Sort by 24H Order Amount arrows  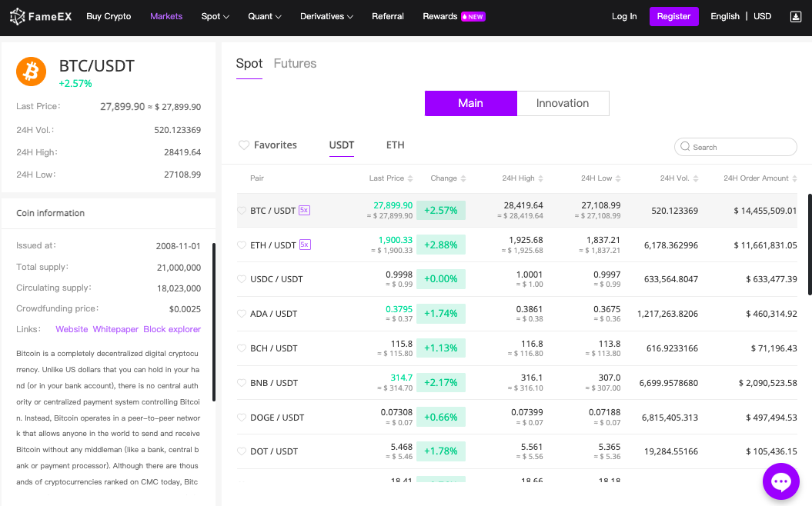[795, 178]
